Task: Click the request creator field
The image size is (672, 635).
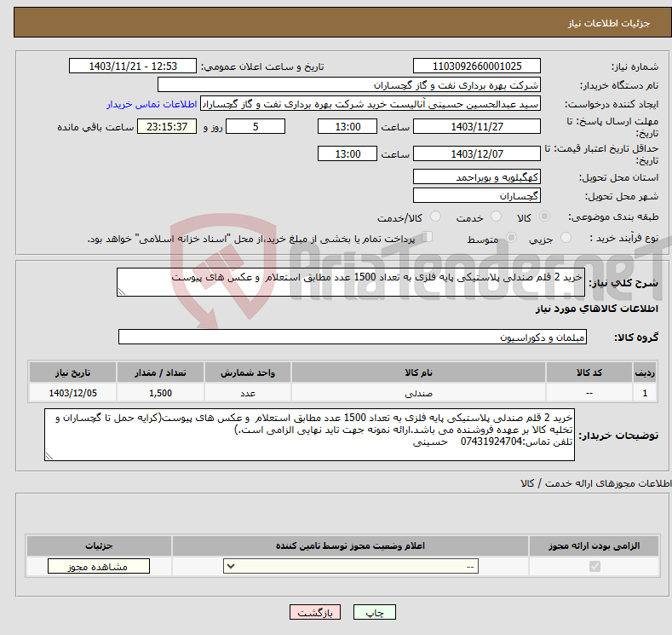Action: tap(370, 104)
